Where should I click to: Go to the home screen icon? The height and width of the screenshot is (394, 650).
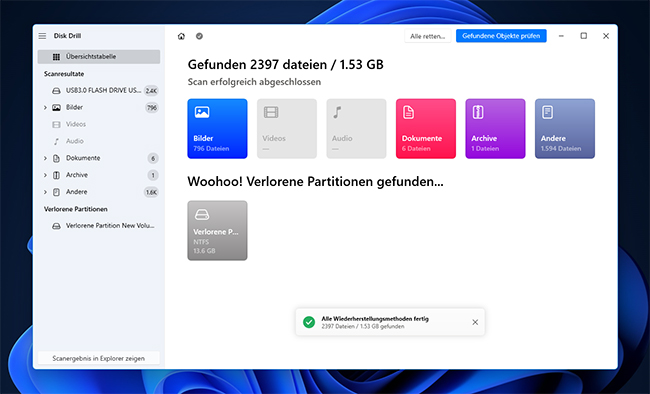pyautogui.click(x=181, y=36)
